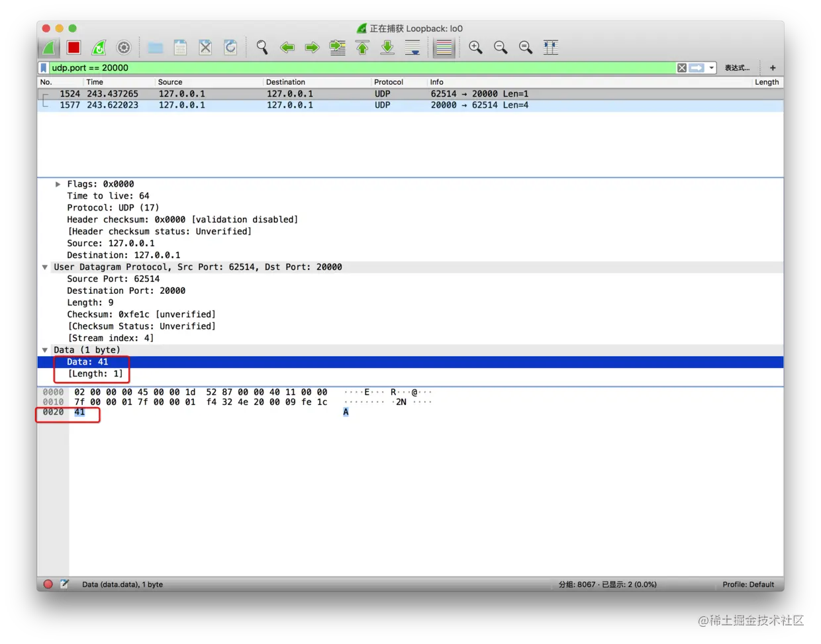The height and width of the screenshot is (644, 821).
Task: Select the Checksum: 0xfe1c row
Action: coord(410,314)
